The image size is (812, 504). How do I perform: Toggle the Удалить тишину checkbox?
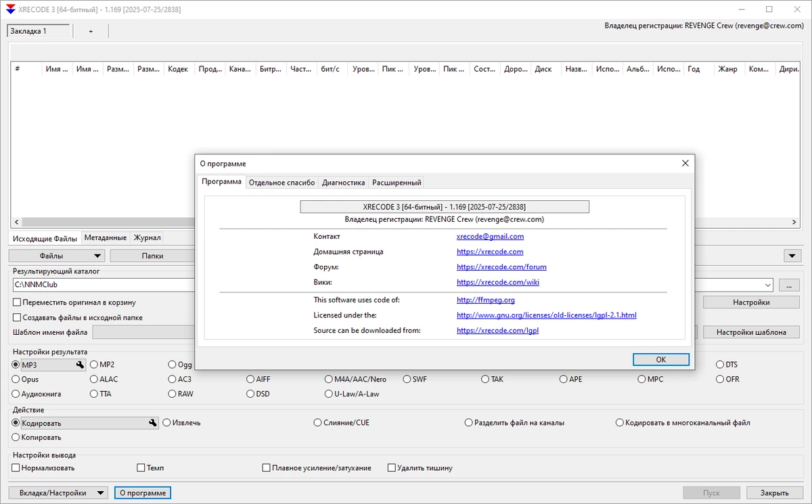click(x=420, y=467)
